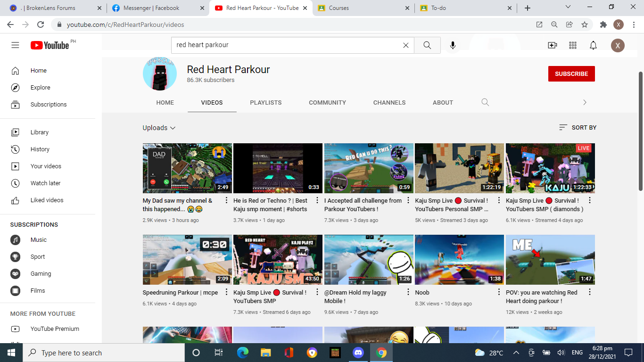Click the Your videos sidebar icon
This screenshot has width=644, height=362.
[x=16, y=166]
